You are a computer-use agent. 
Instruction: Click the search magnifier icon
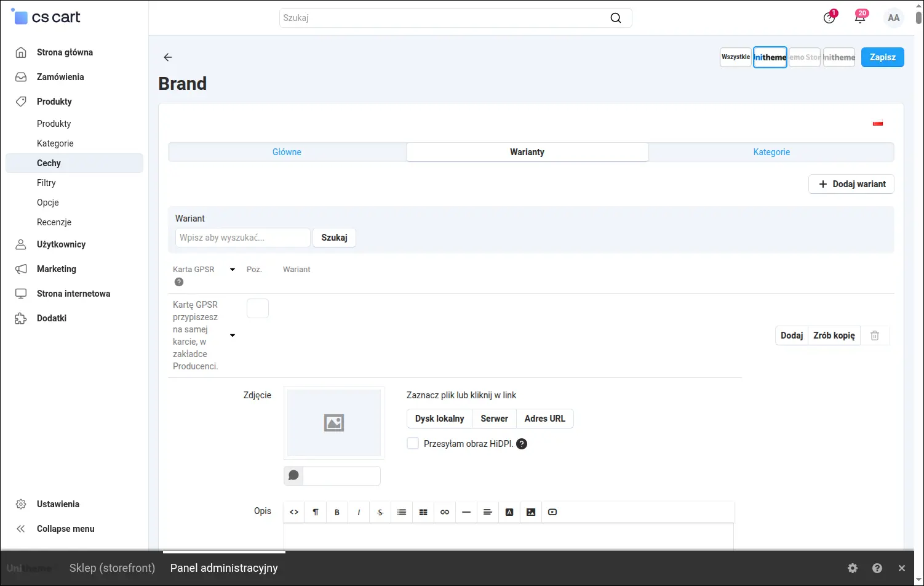pyautogui.click(x=616, y=18)
